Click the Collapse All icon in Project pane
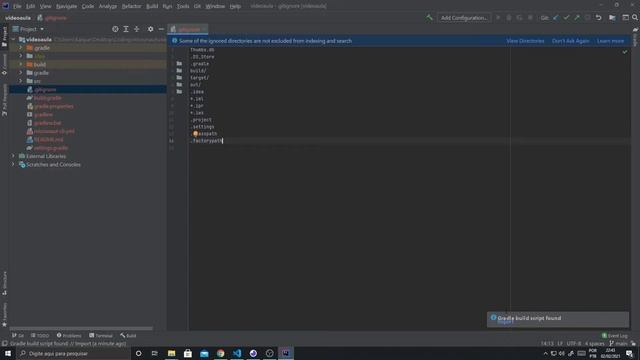This screenshot has width=640, height=360. click(137, 29)
